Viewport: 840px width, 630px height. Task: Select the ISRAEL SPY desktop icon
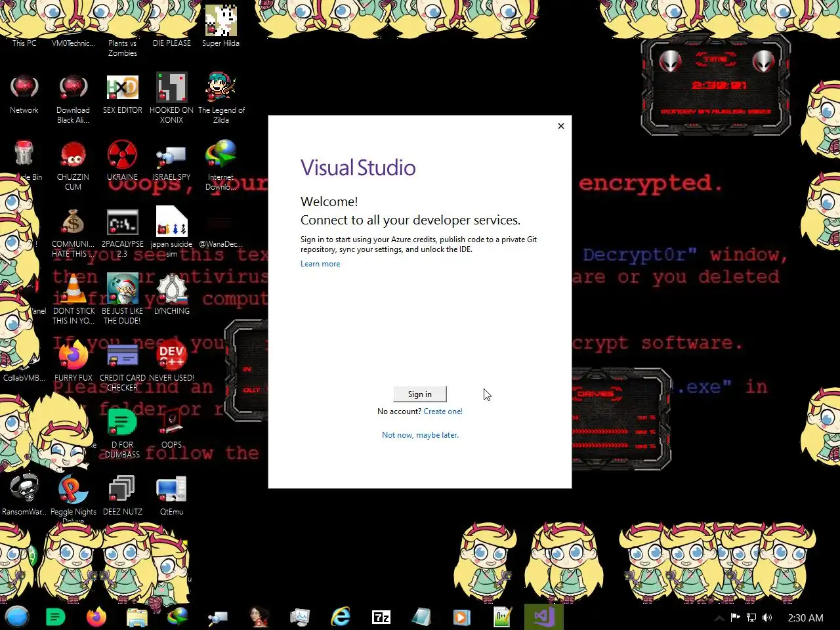(x=171, y=161)
